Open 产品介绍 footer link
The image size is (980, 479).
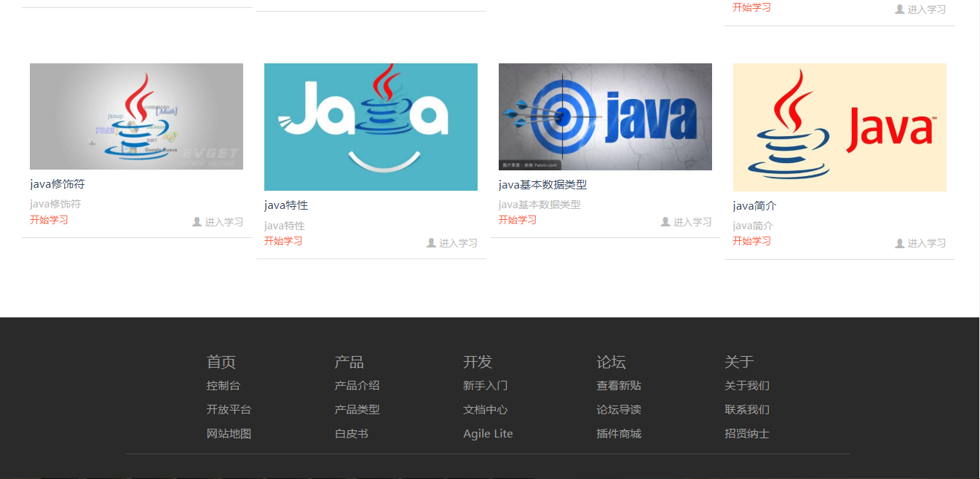[357, 386]
